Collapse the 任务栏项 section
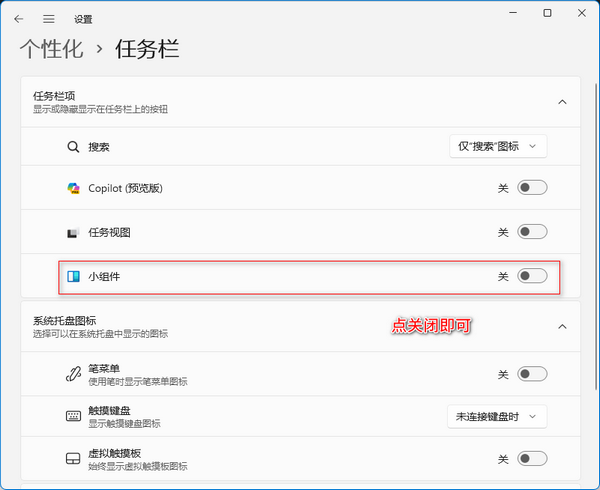600x490 pixels. tap(562, 102)
